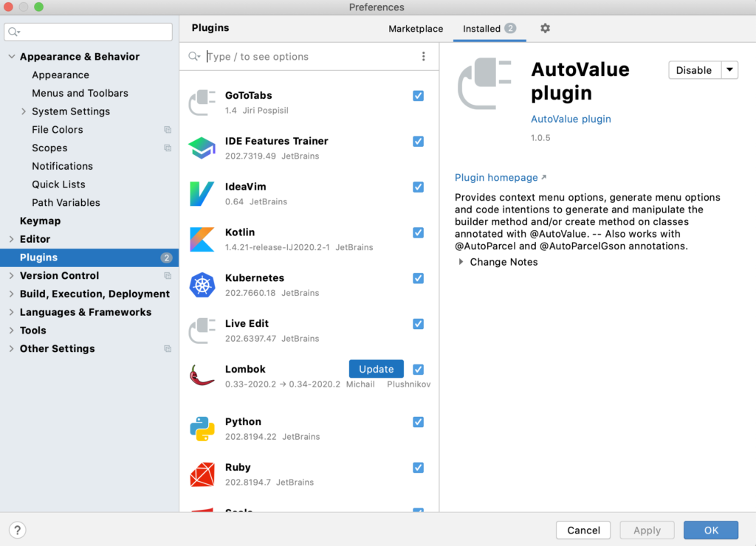
Task: Expand Languages & Frameworks section
Action: click(x=12, y=312)
